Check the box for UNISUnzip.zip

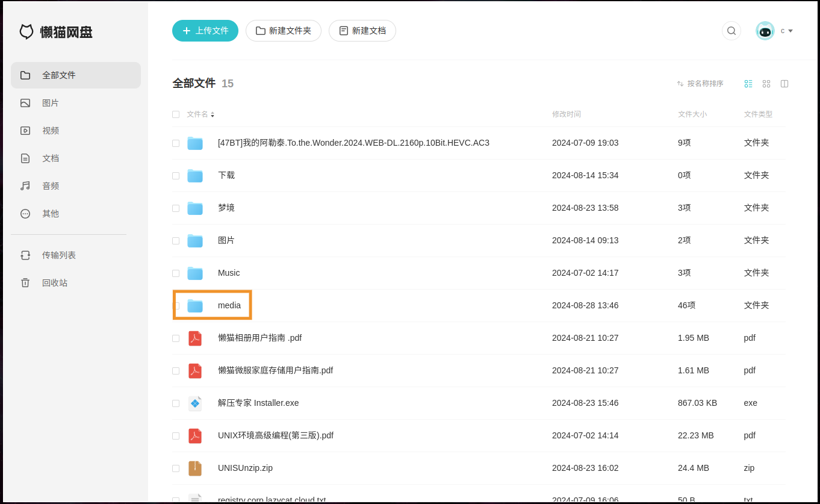(176, 468)
